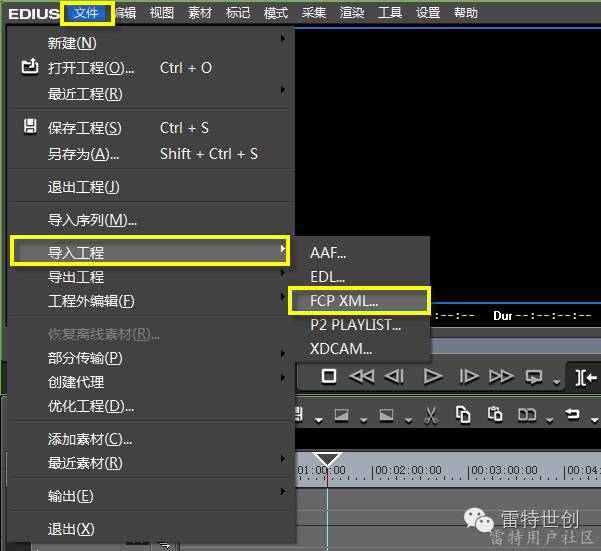Choose 导入序列(M)... menu entry
The width and height of the screenshot is (601, 551).
(x=151, y=220)
